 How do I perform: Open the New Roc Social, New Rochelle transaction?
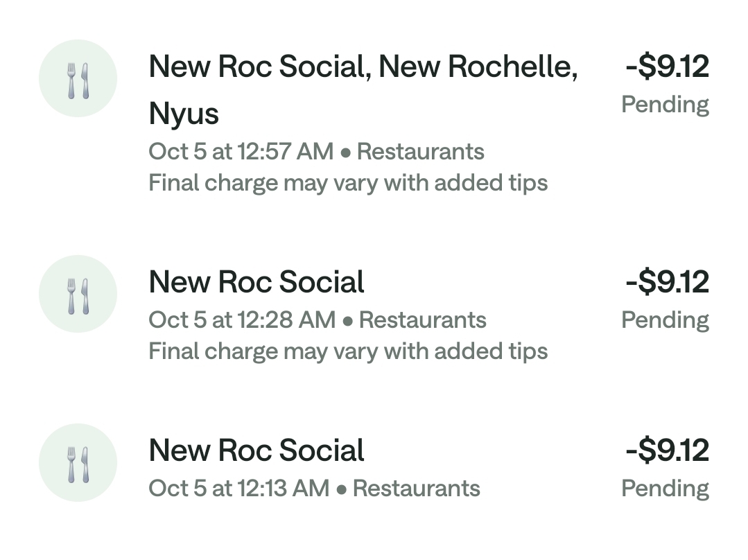(x=363, y=67)
